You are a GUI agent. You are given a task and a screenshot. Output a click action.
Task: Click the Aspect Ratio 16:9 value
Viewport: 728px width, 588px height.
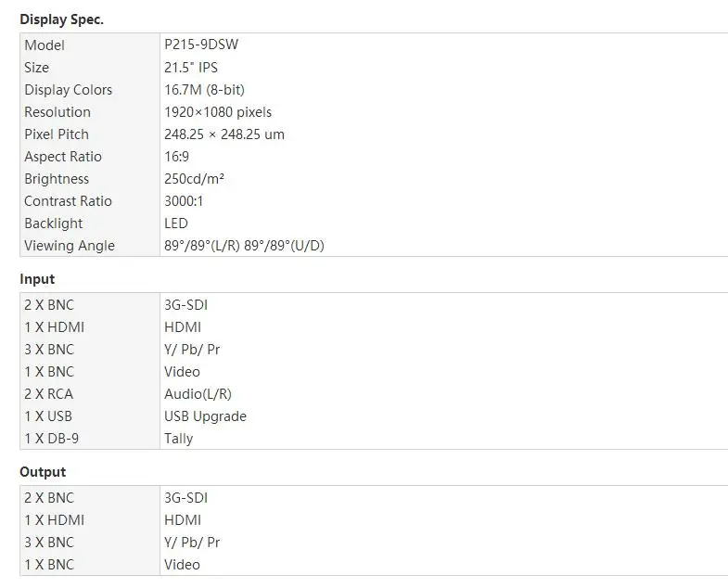point(176,157)
